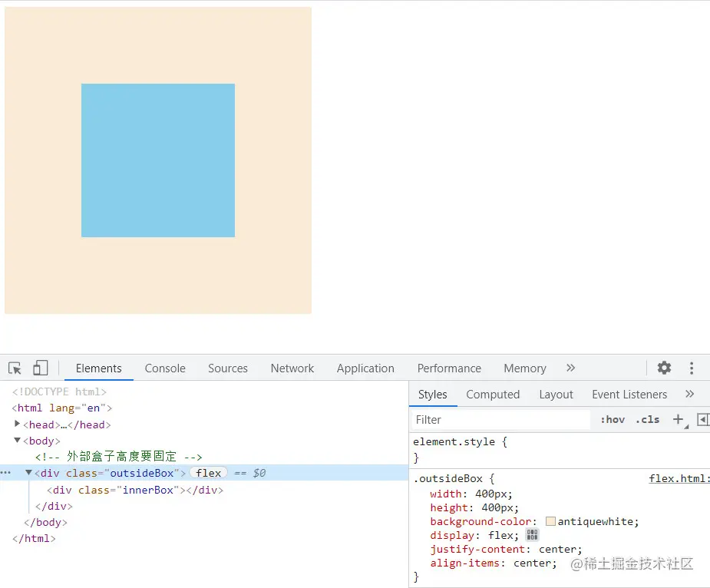Viewport: 710px width, 588px height.
Task: Toggle computed styles sidebar icon
Action: [703, 419]
